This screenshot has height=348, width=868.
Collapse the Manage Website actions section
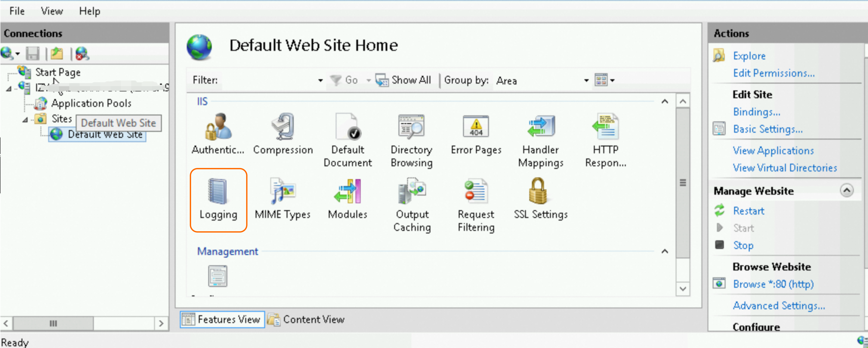coord(846,191)
